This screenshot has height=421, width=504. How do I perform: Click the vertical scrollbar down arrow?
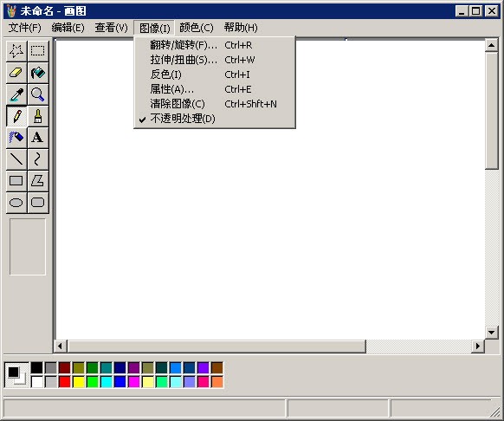(491, 333)
